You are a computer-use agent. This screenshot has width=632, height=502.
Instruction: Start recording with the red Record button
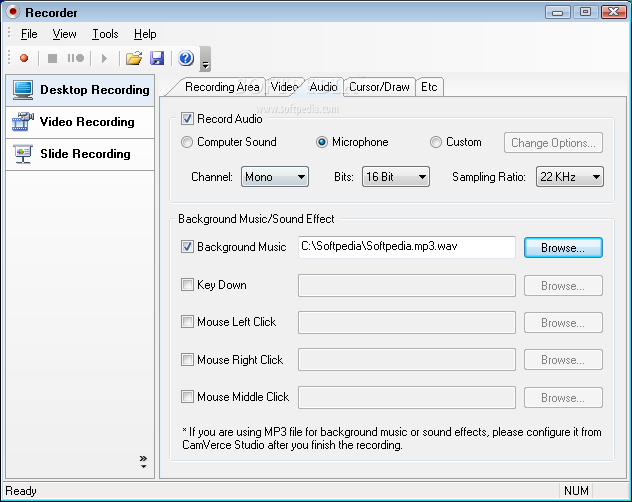[24, 58]
